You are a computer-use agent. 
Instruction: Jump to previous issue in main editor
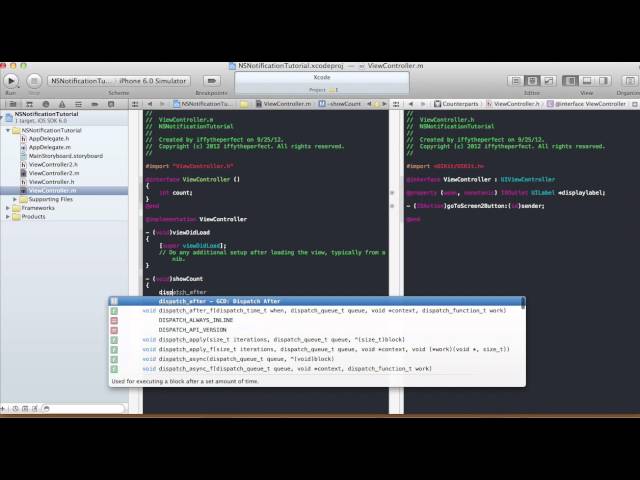369,104
